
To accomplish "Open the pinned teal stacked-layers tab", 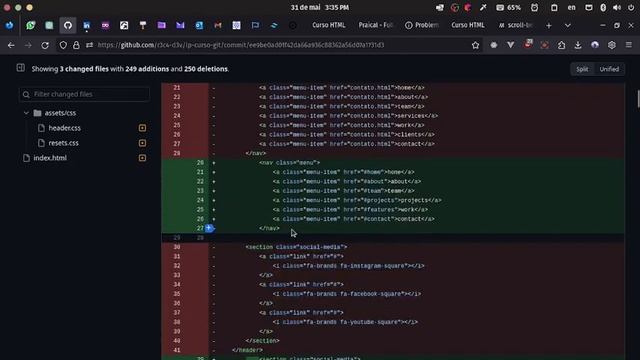I will [274, 25].
